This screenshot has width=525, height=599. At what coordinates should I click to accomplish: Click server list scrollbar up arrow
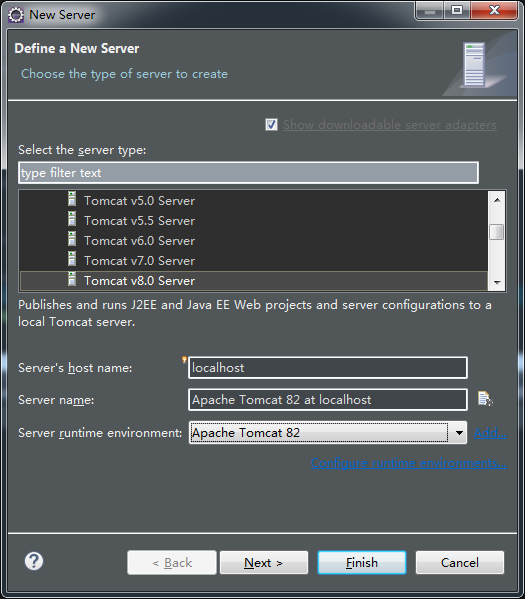(x=497, y=200)
